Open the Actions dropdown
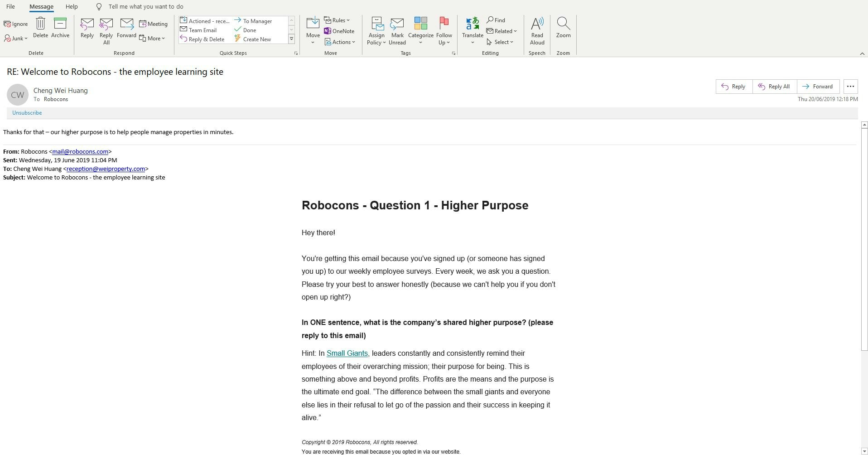This screenshot has width=868, height=455. point(340,42)
